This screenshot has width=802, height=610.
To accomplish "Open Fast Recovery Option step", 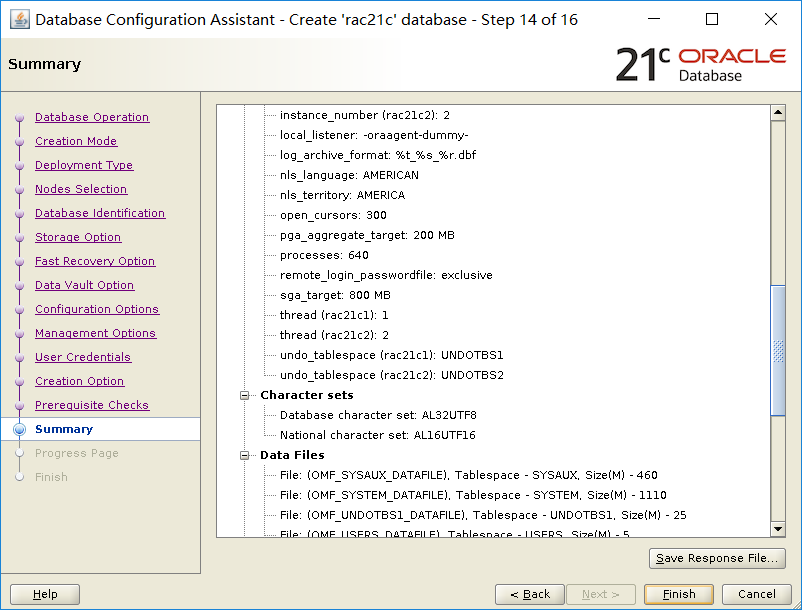I will [95, 261].
